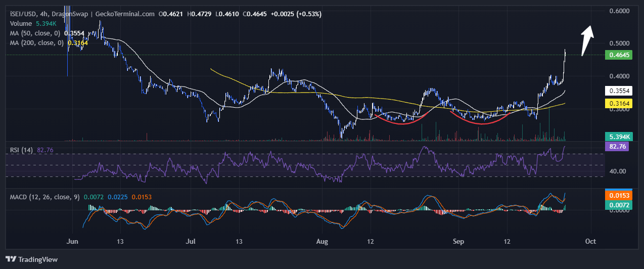
Task: Click the Oct label on time axis
Action: pyautogui.click(x=591, y=241)
